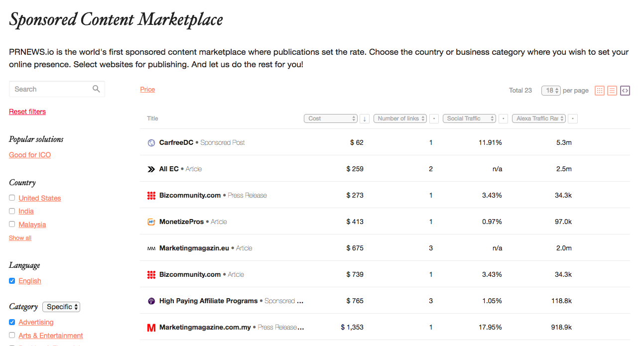Click the Arts & Entertainment category link

pos(51,336)
